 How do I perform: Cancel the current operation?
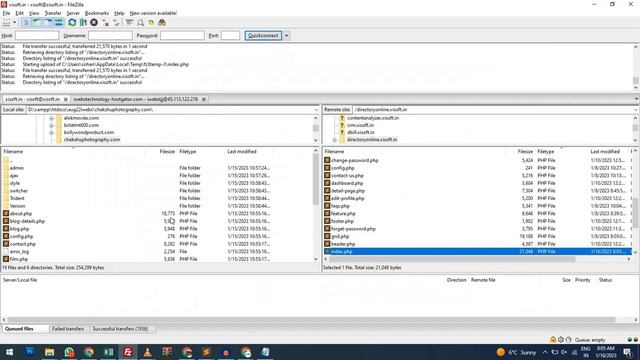pos(94,23)
